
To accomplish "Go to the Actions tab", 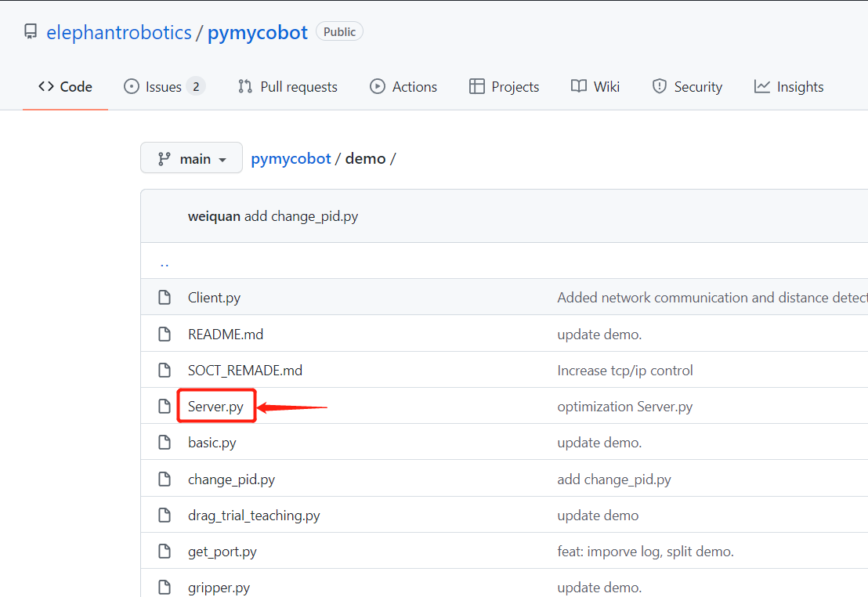I will click(x=403, y=86).
